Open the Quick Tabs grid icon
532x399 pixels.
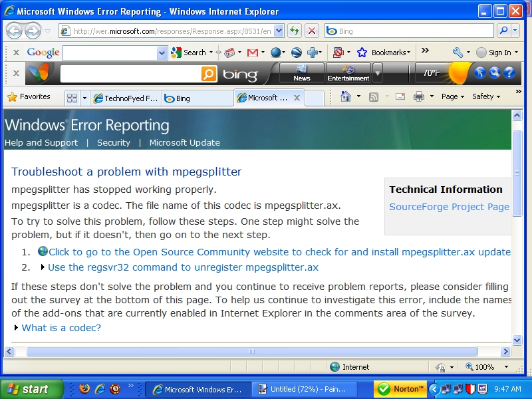click(72, 98)
